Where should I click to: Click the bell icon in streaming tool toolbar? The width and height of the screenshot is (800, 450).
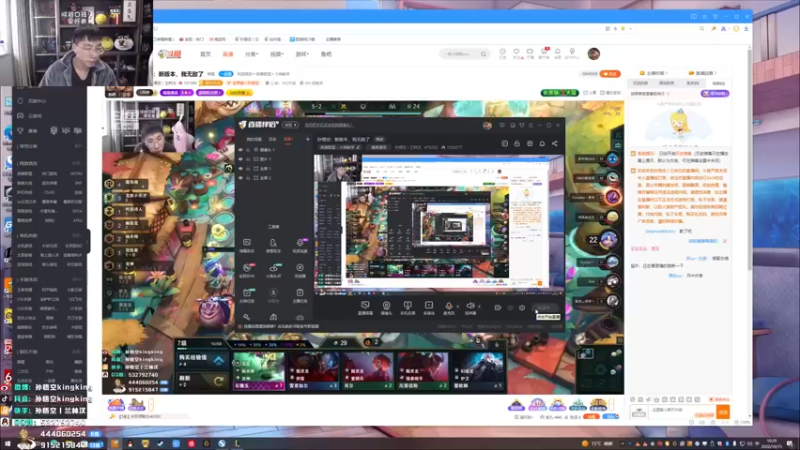pos(542,143)
